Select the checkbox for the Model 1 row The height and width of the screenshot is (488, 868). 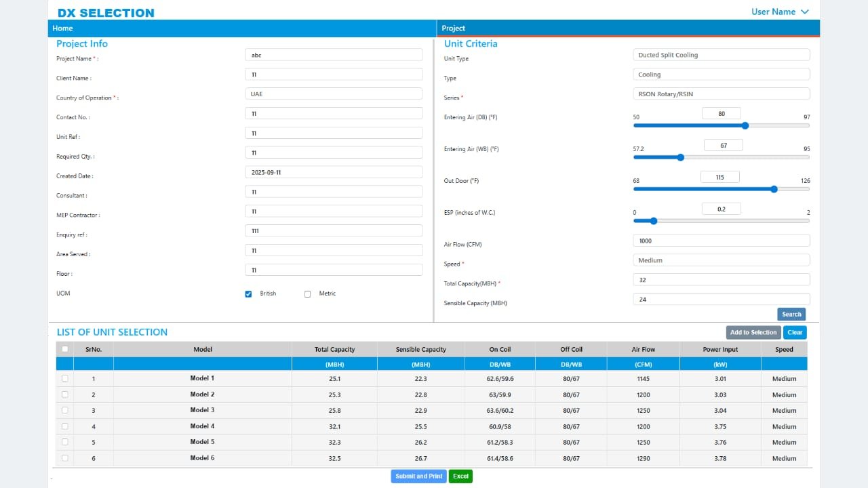tap(65, 378)
